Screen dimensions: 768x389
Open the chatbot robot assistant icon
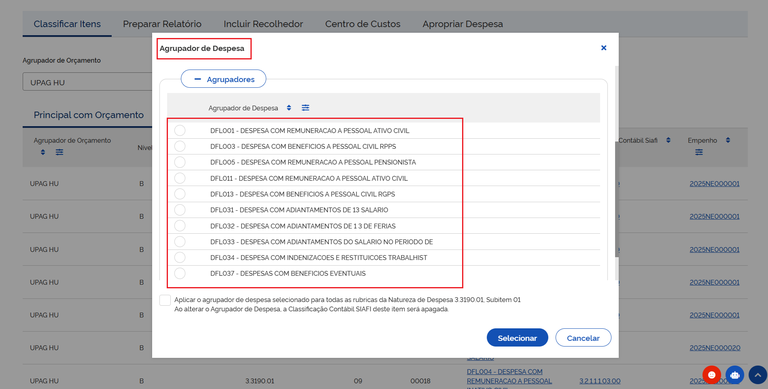(x=734, y=375)
